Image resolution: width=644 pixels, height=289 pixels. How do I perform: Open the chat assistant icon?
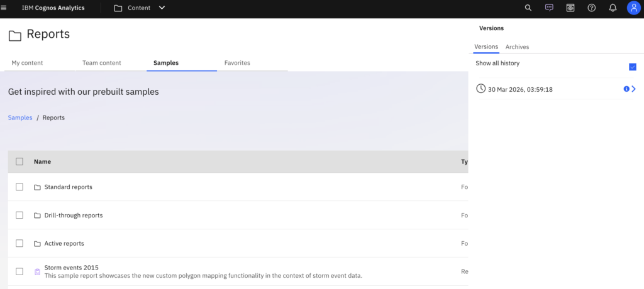pyautogui.click(x=549, y=8)
